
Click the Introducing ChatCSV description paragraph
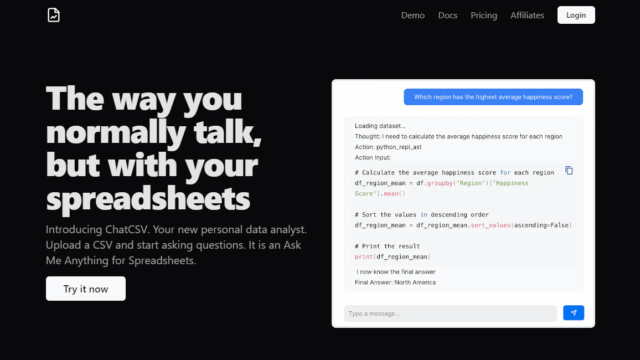(176, 245)
